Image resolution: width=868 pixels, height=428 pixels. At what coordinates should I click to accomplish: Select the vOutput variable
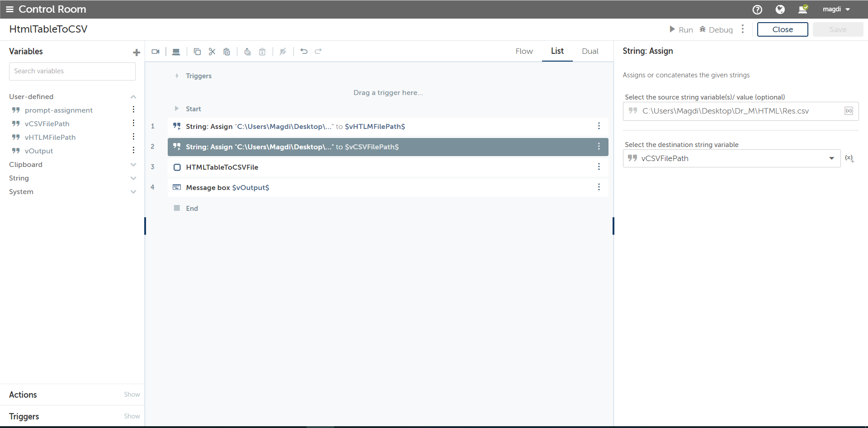pos(39,151)
